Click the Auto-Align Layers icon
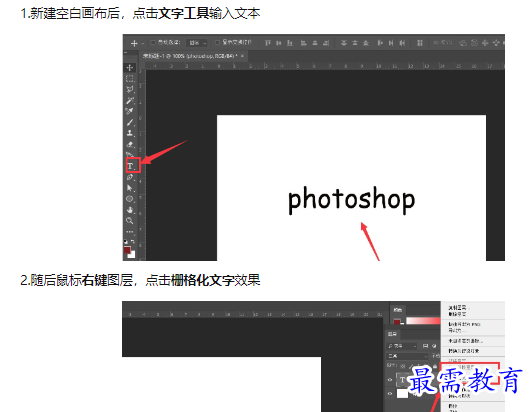 [x=420, y=43]
